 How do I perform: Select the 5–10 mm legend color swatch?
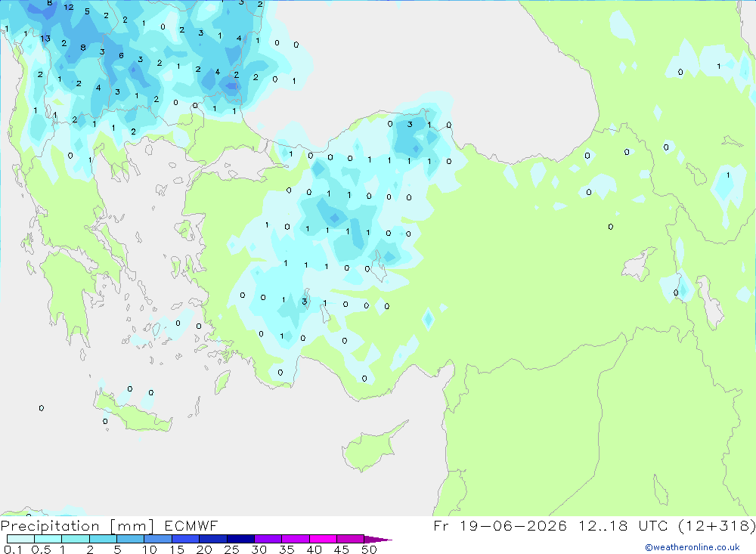point(131,539)
